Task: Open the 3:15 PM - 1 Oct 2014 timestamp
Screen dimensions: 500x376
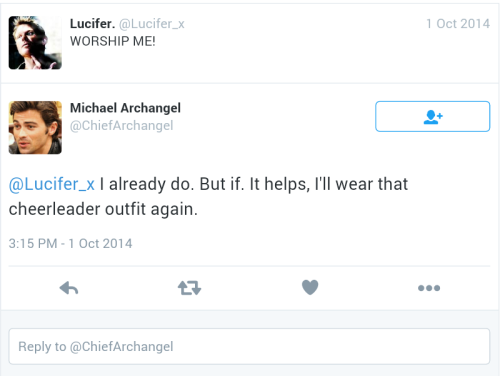Action: pyautogui.click(x=70, y=244)
